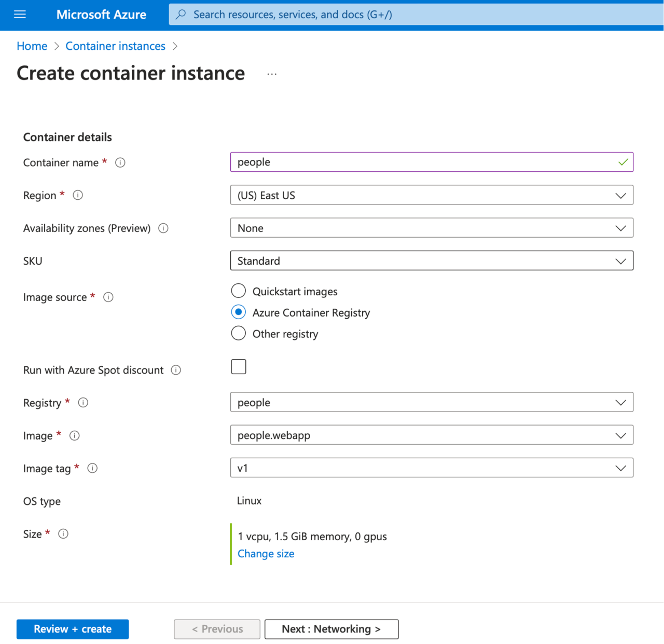Click the search magnifier in the top bar
Viewport: 664px width, 644px height.
pyautogui.click(x=180, y=14)
